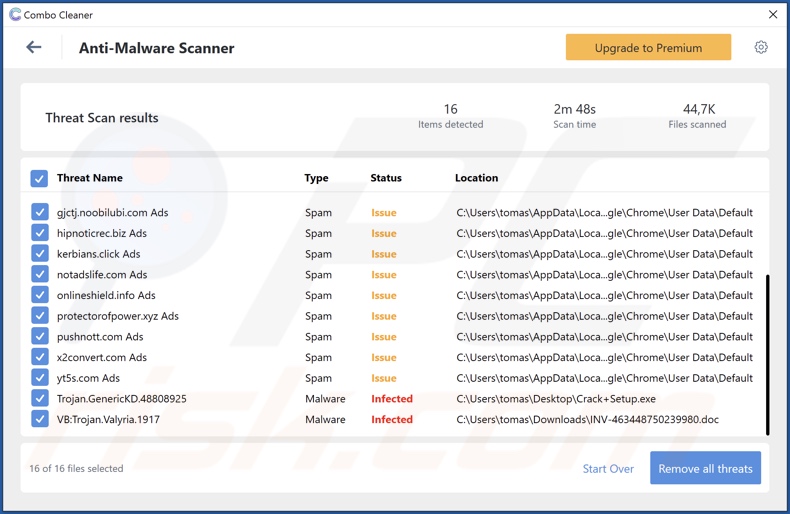Viewport: 790px width, 514px height.
Task: Select the yt5s.com Ads threat name
Action: pyautogui.click(x=88, y=378)
